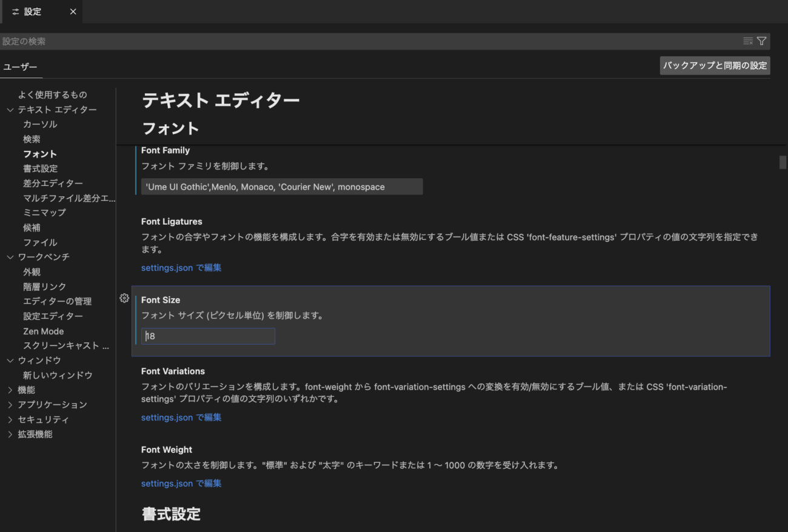Open settings.json link under Font Ligatures

tap(181, 267)
